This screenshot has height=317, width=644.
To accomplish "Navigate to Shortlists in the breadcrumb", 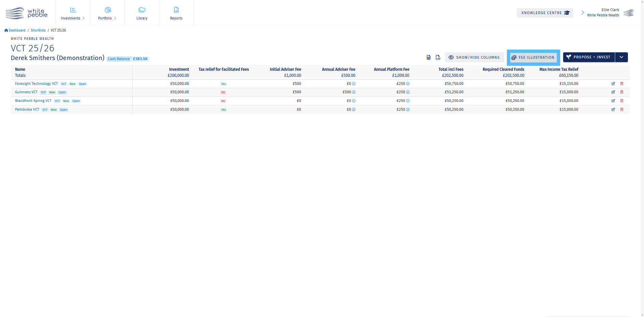I will click(x=38, y=31).
